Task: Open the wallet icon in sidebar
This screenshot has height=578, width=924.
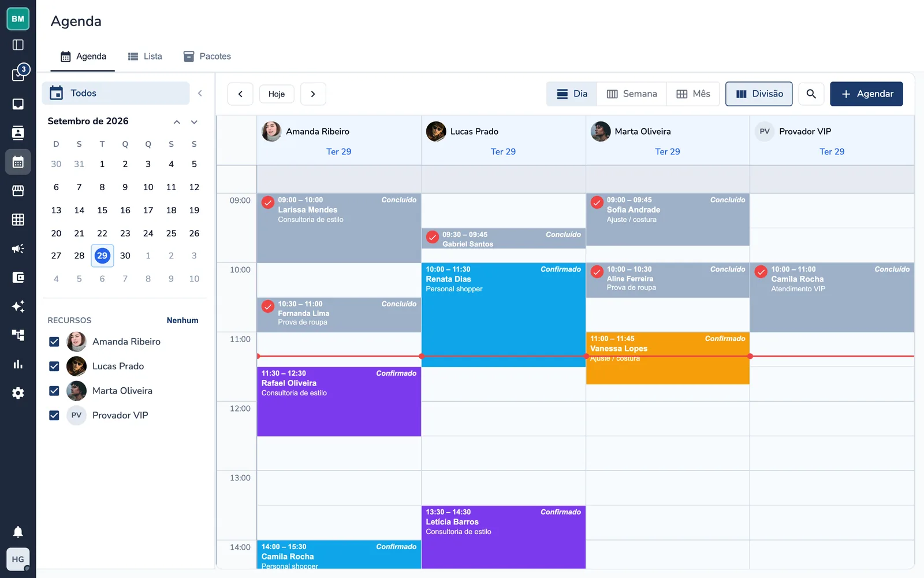Action: (x=18, y=277)
